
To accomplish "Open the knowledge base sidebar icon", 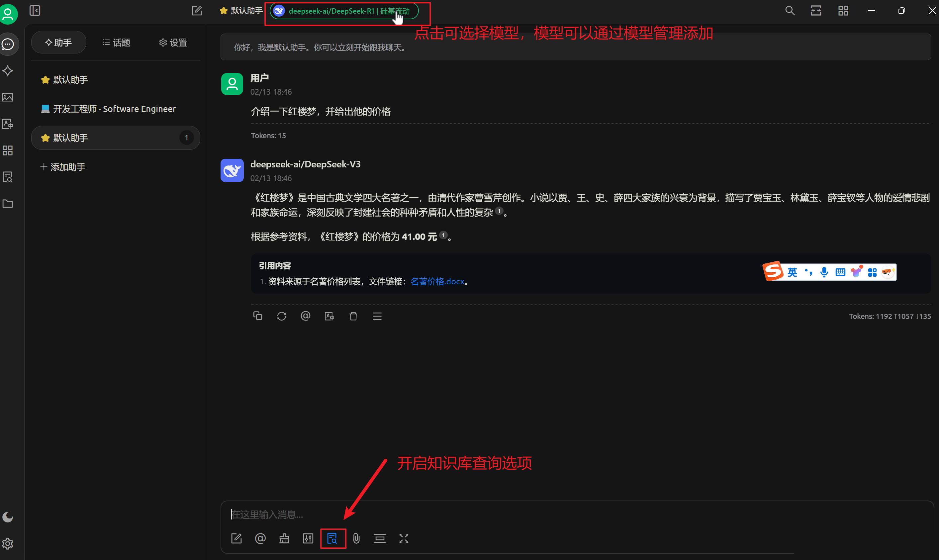I will [8, 177].
